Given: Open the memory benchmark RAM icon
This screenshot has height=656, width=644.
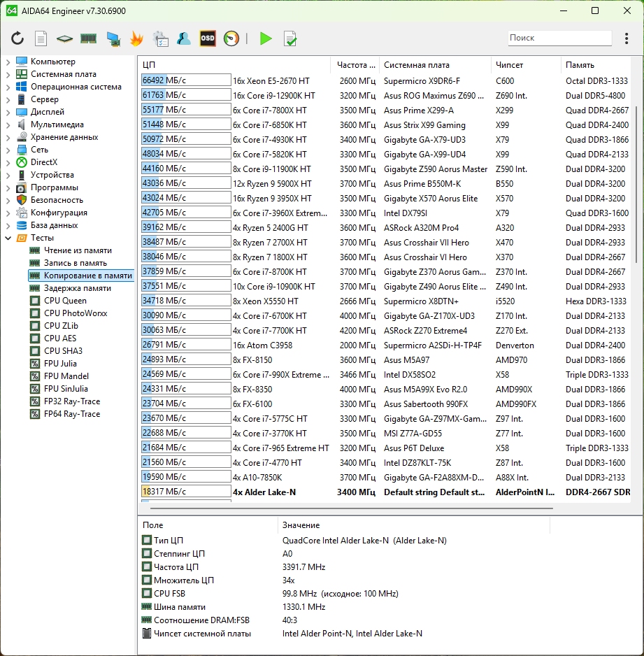Looking at the screenshot, I should click(88, 38).
